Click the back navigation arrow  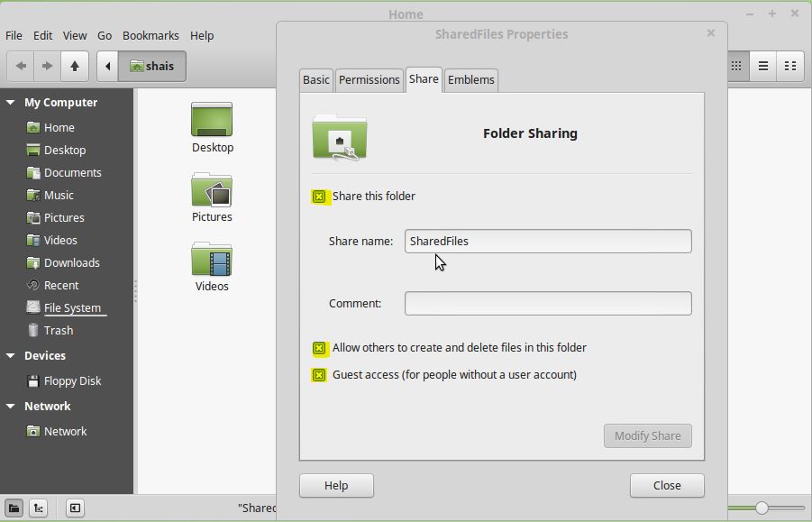[x=20, y=66]
